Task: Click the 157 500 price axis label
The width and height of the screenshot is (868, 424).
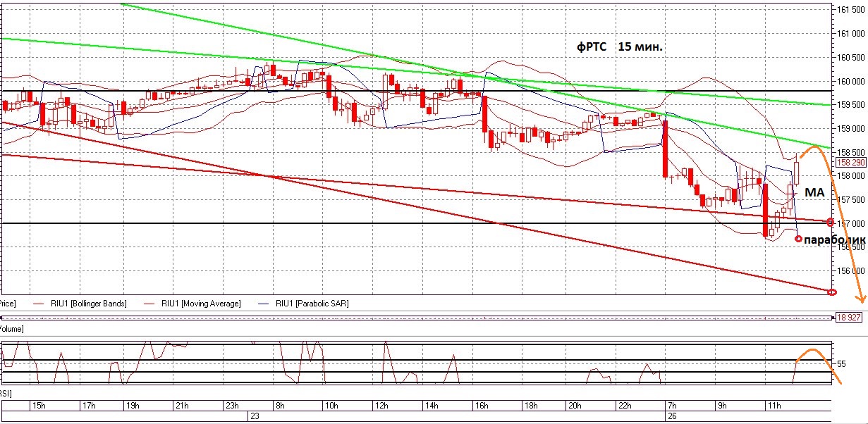Action: tap(851, 200)
